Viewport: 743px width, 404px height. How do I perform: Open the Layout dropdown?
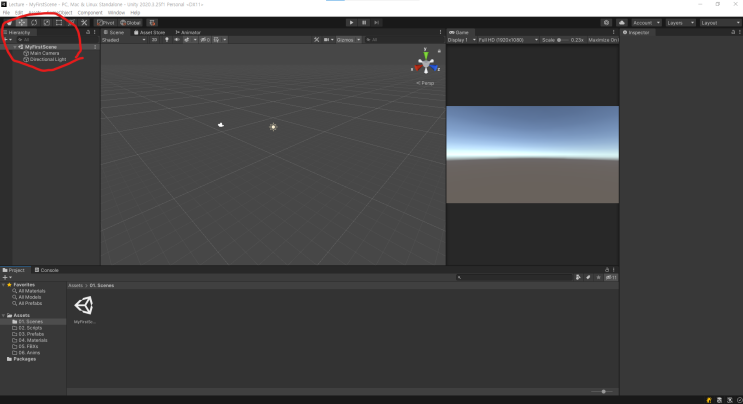(x=720, y=23)
